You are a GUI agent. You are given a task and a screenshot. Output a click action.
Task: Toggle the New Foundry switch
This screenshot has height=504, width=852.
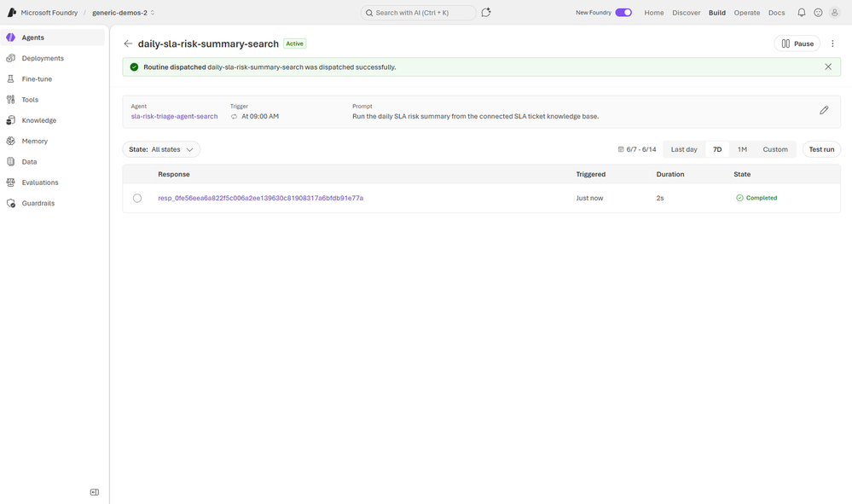click(623, 13)
